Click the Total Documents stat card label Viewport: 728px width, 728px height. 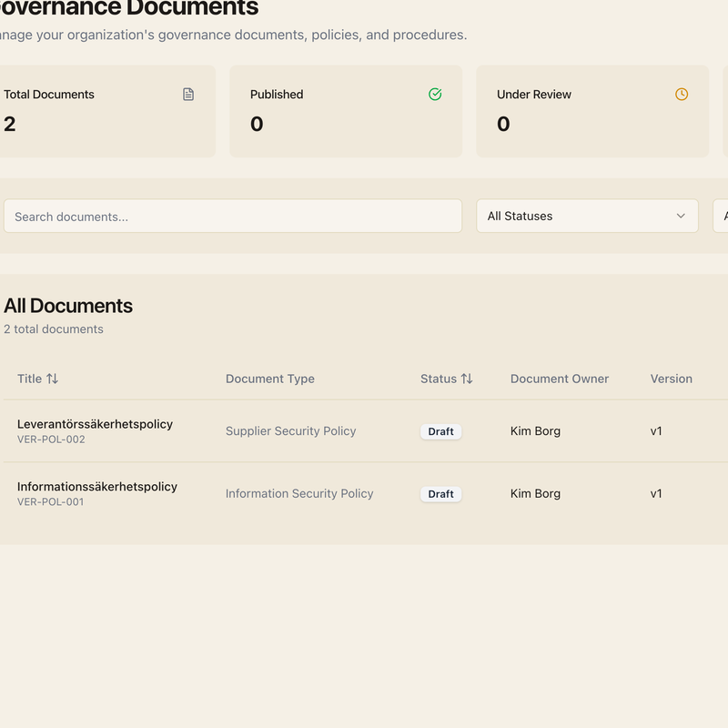tap(49, 95)
